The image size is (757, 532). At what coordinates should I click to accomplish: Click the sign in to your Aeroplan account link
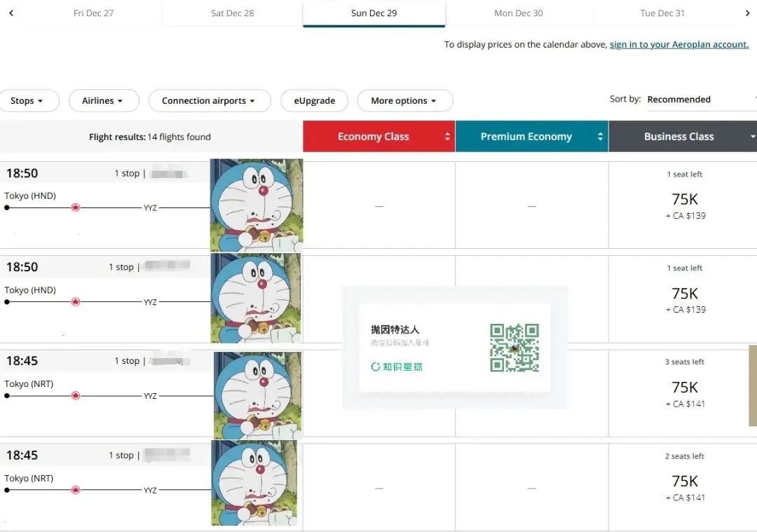[678, 44]
